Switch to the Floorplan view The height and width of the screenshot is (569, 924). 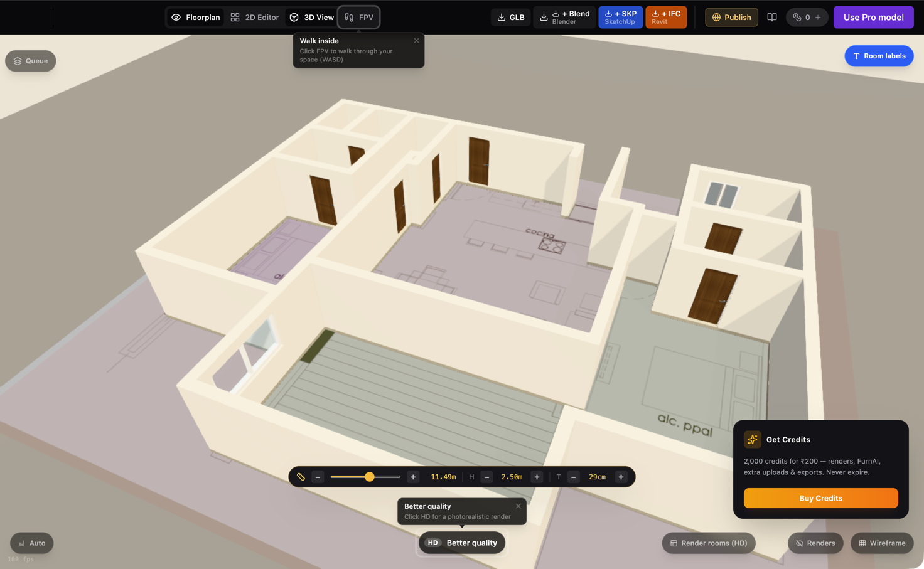(196, 18)
